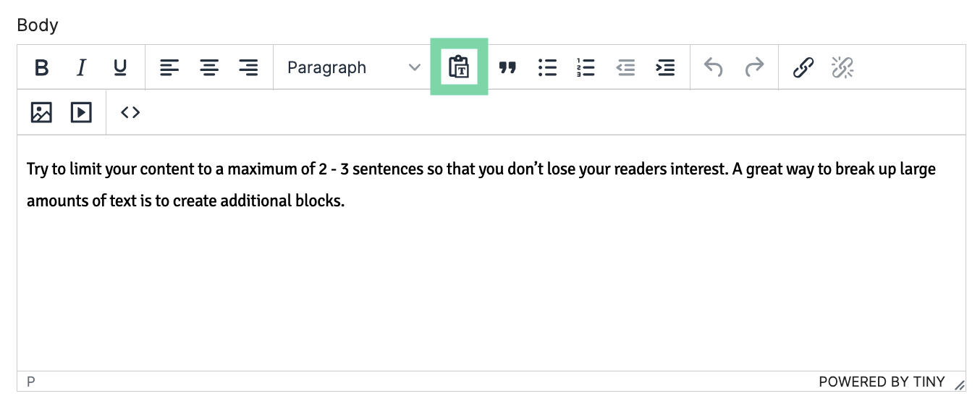Open source code view

pyautogui.click(x=130, y=112)
